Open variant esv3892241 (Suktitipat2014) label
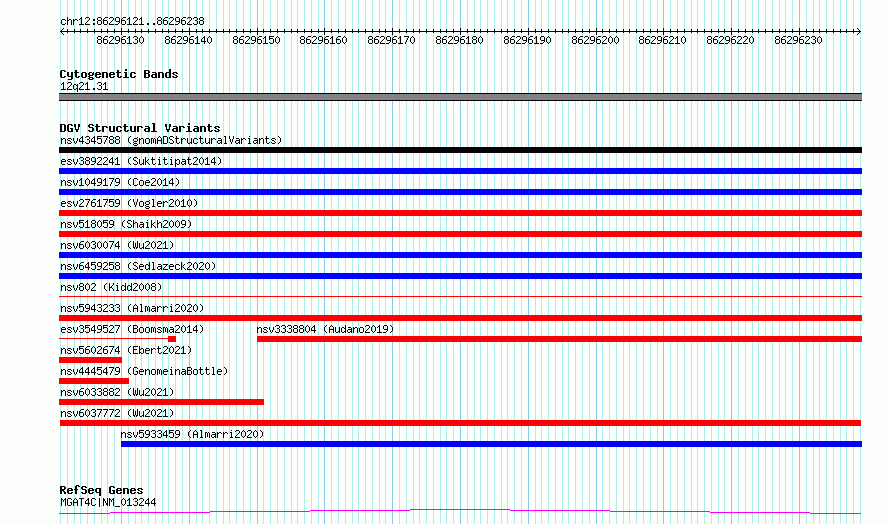This screenshot has height=524, width=890. point(141,161)
